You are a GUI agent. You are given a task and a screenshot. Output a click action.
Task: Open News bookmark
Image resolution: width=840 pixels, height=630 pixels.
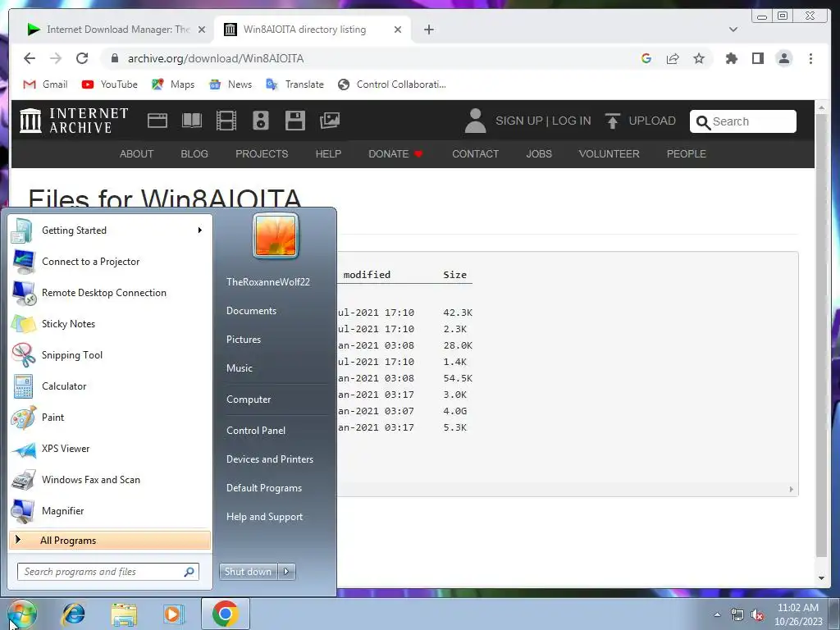231,84
